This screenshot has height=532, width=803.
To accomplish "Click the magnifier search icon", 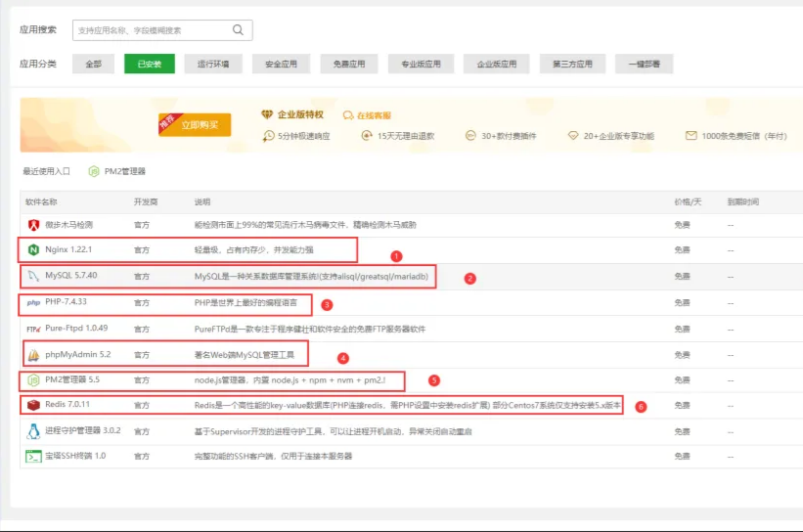I will pos(239,30).
